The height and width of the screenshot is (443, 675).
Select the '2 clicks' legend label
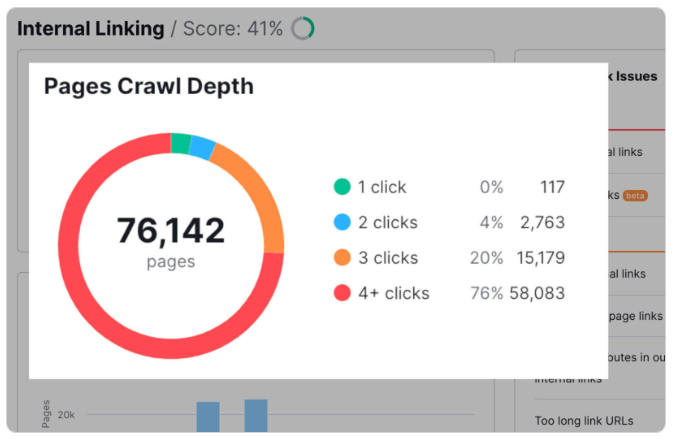(388, 222)
